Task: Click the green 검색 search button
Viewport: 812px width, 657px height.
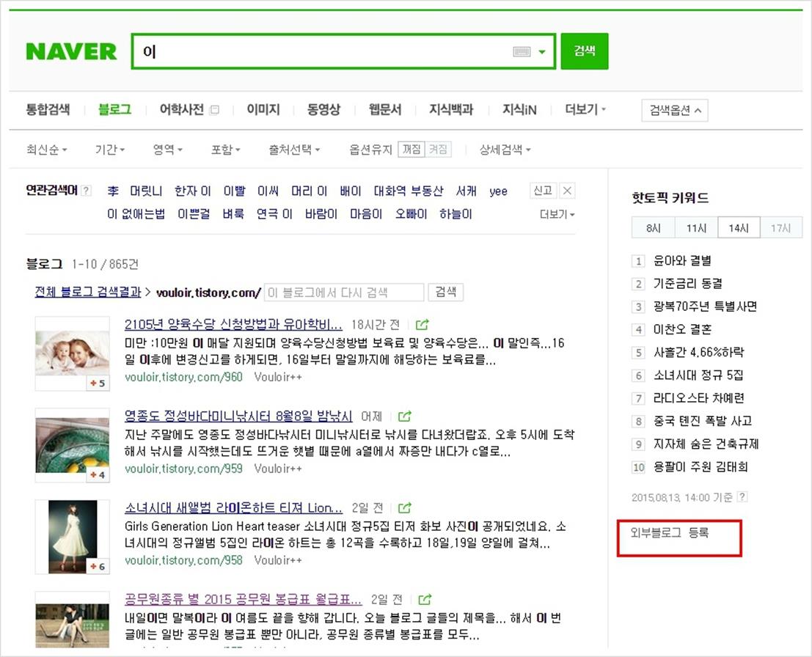Action: pyautogui.click(x=584, y=51)
